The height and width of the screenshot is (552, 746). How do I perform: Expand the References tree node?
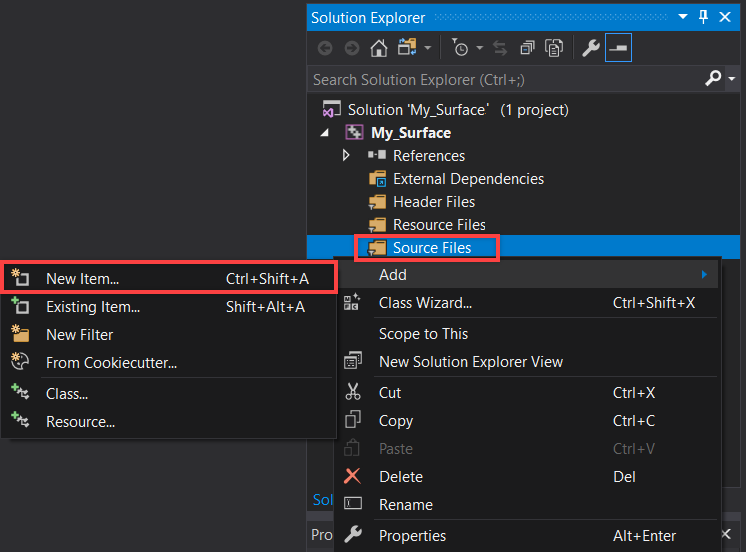346,156
